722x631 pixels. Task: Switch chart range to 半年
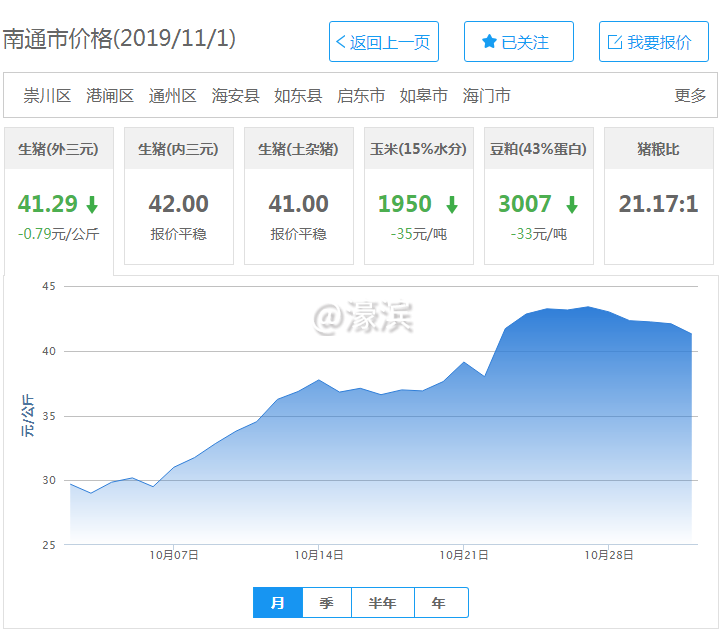click(x=382, y=603)
